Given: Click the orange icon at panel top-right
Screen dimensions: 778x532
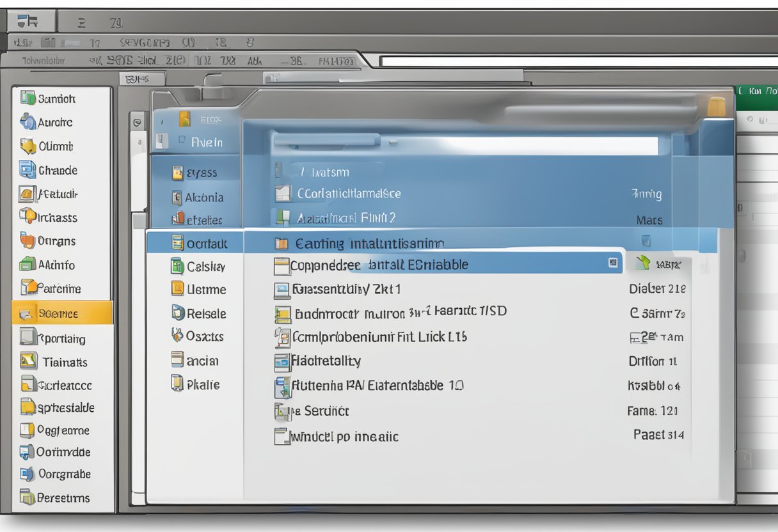Looking at the screenshot, I should click(717, 106).
